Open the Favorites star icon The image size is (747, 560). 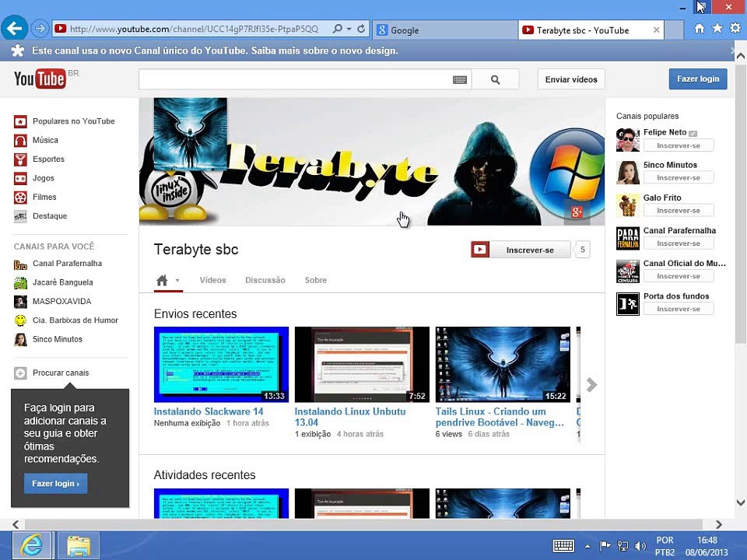pyautogui.click(x=717, y=29)
